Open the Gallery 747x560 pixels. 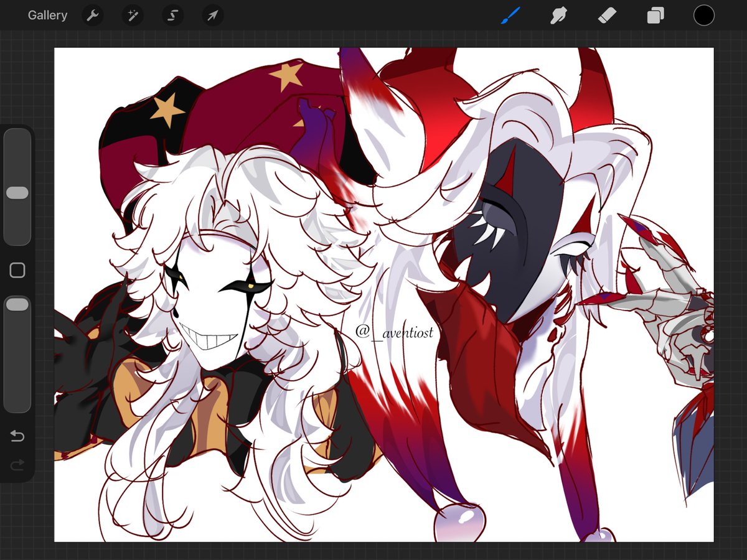pyautogui.click(x=47, y=16)
